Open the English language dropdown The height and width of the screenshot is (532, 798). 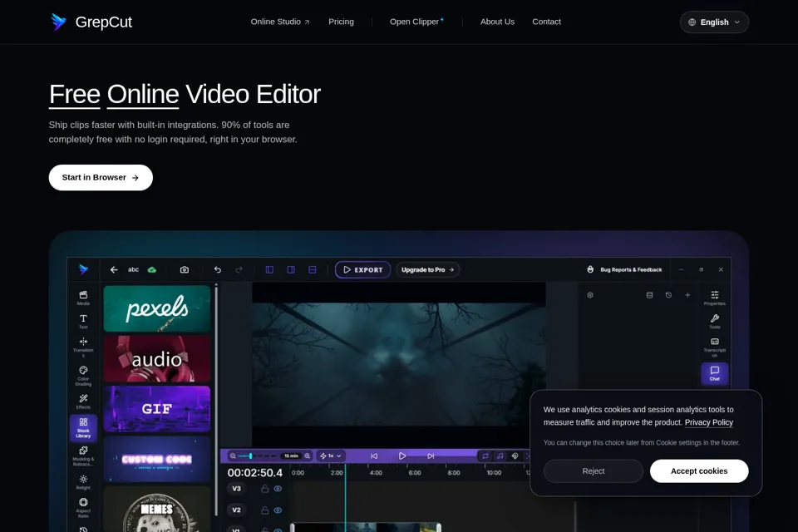714,22
